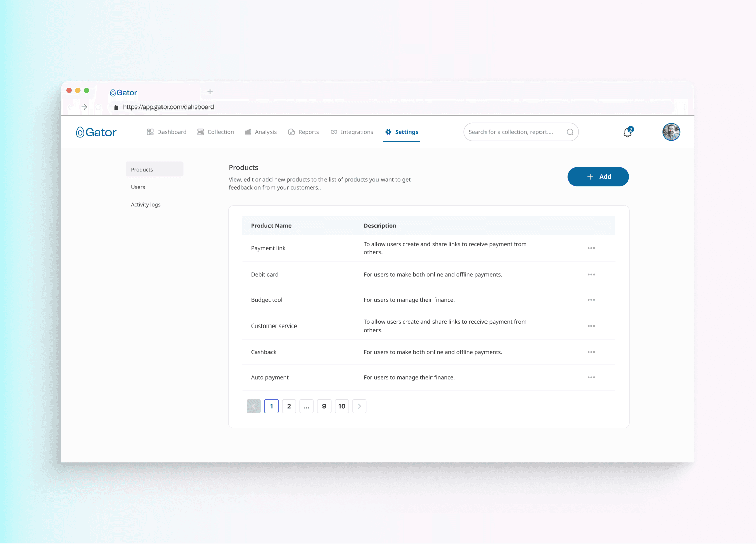Open the user profile avatar
The image size is (756, 544).
671,132
